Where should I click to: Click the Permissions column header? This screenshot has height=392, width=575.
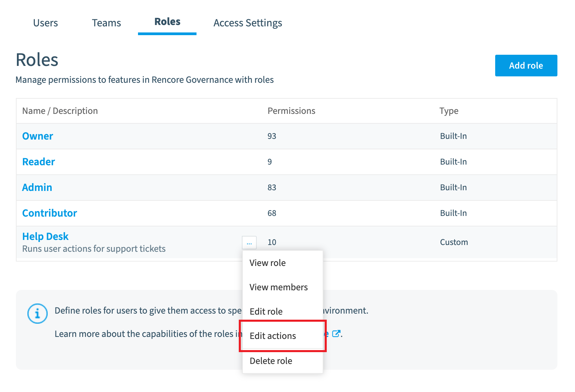292,111
